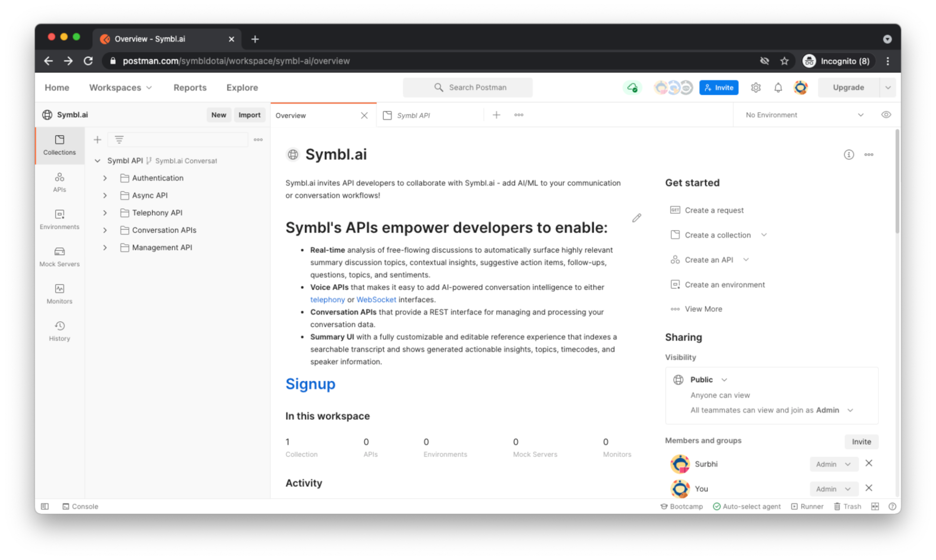Open Surbhi's Admin role dropdown
The width and height of the screenshot is (936, 560).
coord(833,464)
